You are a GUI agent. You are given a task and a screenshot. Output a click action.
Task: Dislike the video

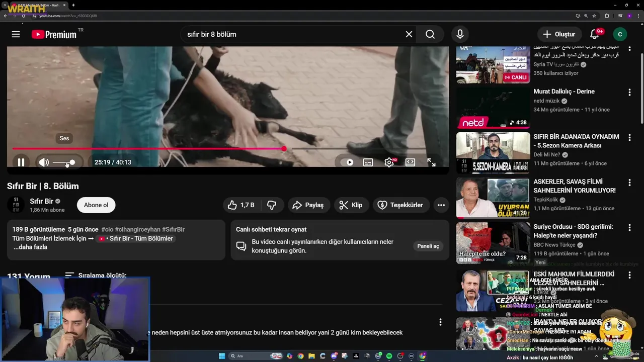272,205
